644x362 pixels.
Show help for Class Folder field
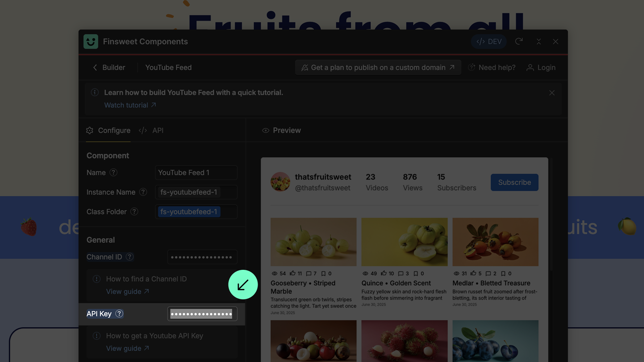134,212
